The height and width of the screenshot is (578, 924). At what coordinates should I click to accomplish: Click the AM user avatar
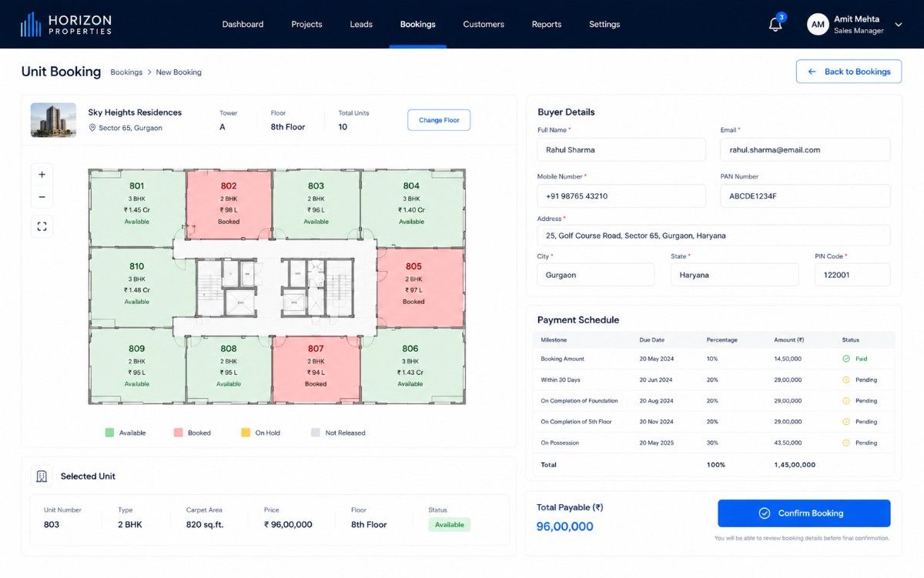tap(818, 25)
